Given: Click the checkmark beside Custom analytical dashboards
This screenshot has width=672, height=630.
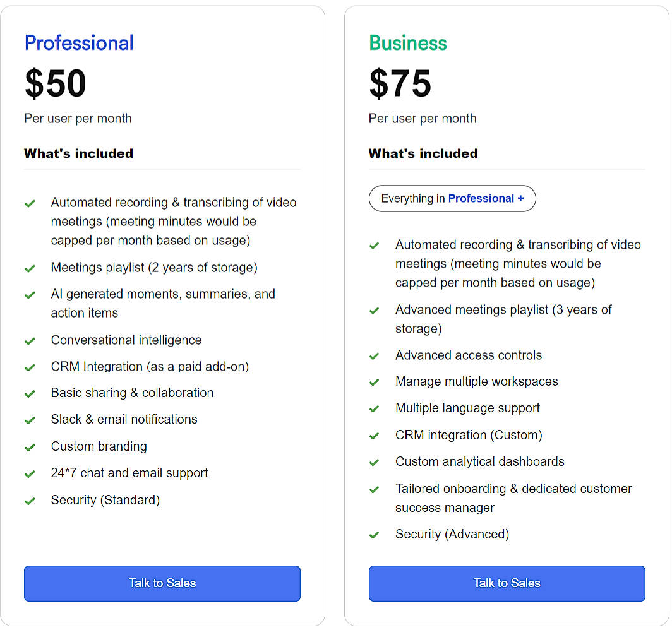Looking at the screenshot, I should pyautogui.click(x=375, y=462).
